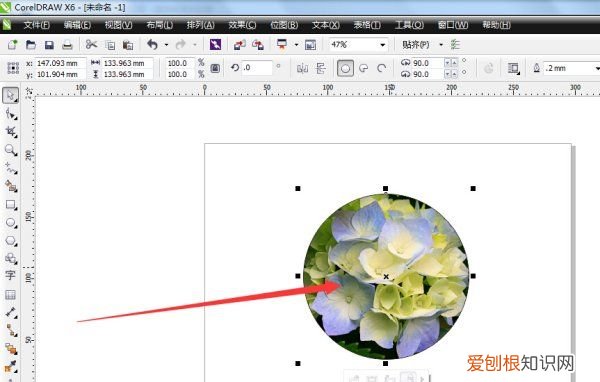Click the object height field

coord(127,74)
